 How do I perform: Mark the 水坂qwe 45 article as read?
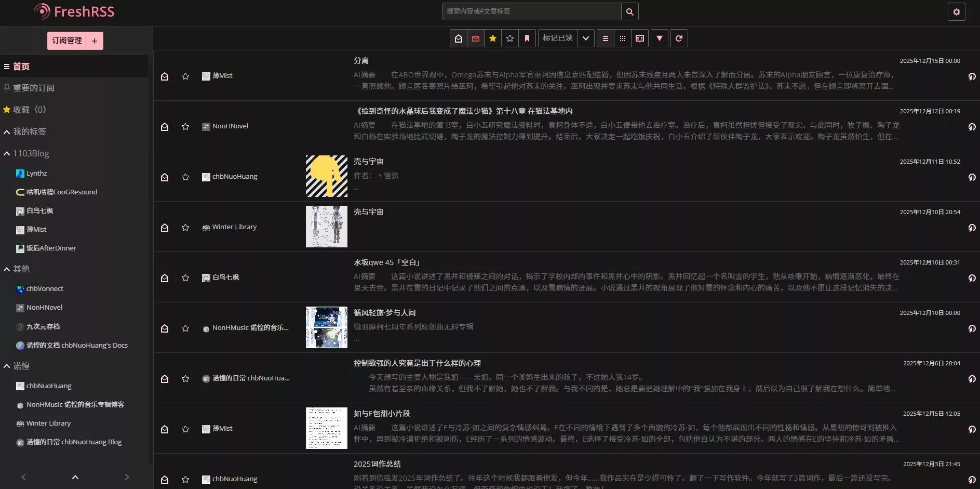point(165,278)
